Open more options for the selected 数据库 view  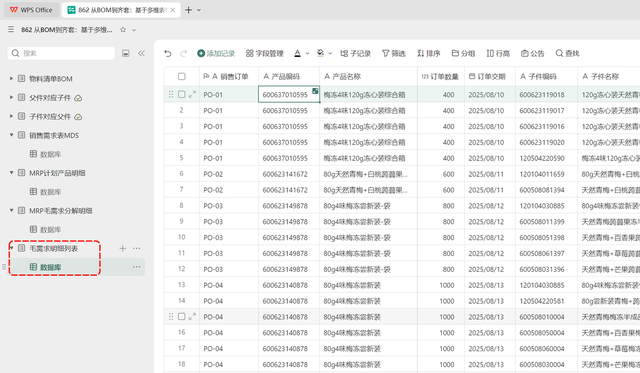click(137, 267)
